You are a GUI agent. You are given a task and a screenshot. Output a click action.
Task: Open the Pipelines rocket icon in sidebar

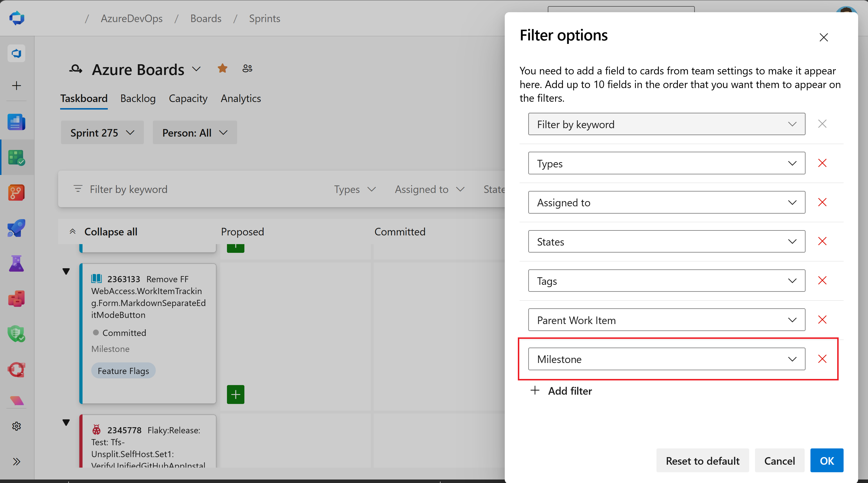tap(17, 228)
